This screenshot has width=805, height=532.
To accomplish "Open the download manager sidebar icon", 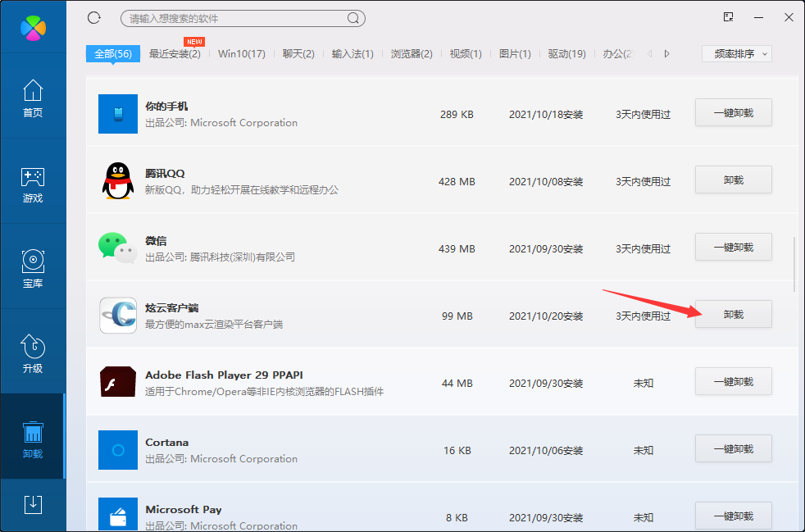I will pos(33,504).
